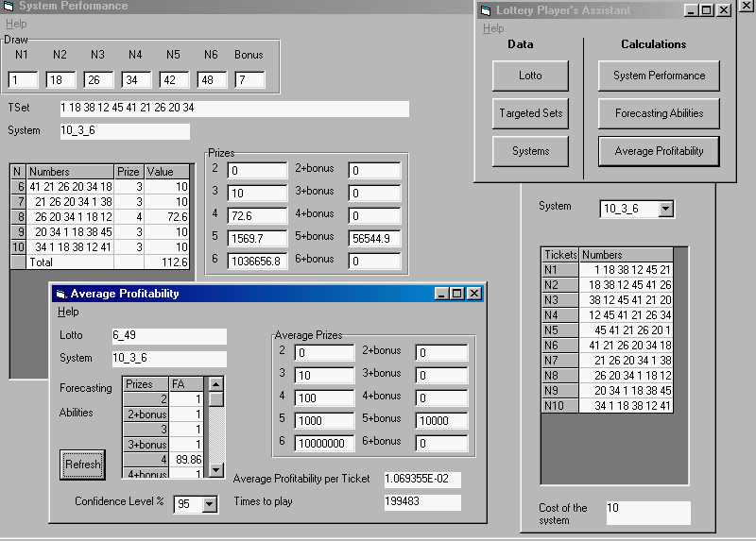Click Average Prizes 5+bonus field 10000
The width and height of the screenshot is (756, 541).
(x=441, y=420)
